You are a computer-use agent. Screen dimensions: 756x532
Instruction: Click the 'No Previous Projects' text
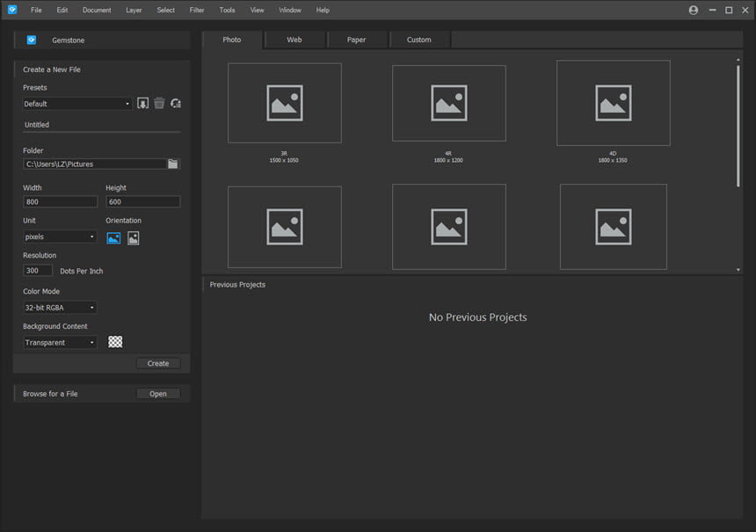pos(478,317)
